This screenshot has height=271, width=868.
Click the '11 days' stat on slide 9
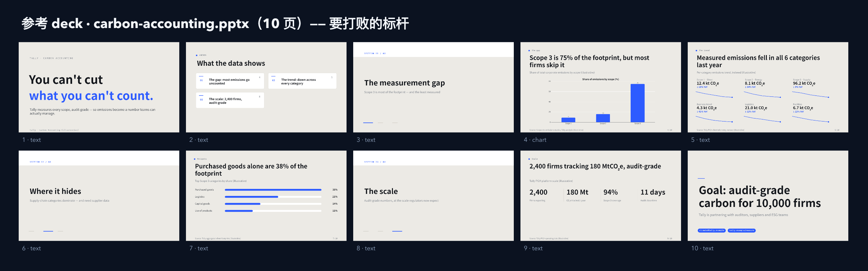tap(653, 192)
